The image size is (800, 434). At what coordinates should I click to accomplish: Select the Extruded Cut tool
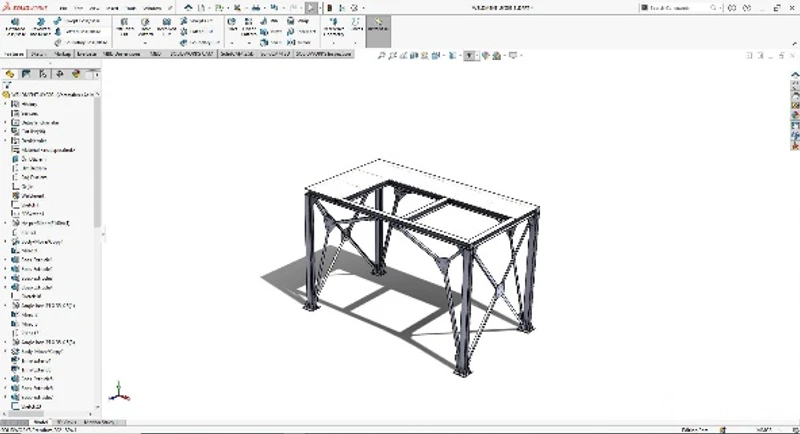124,27
